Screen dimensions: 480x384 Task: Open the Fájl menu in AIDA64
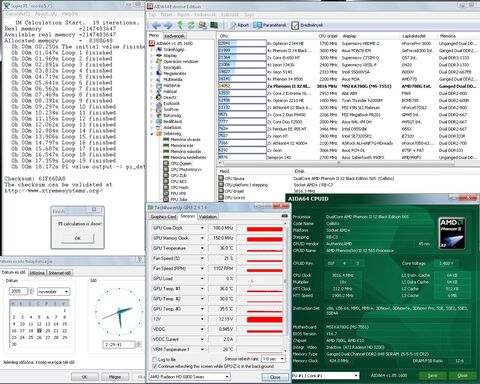point(152,15)
